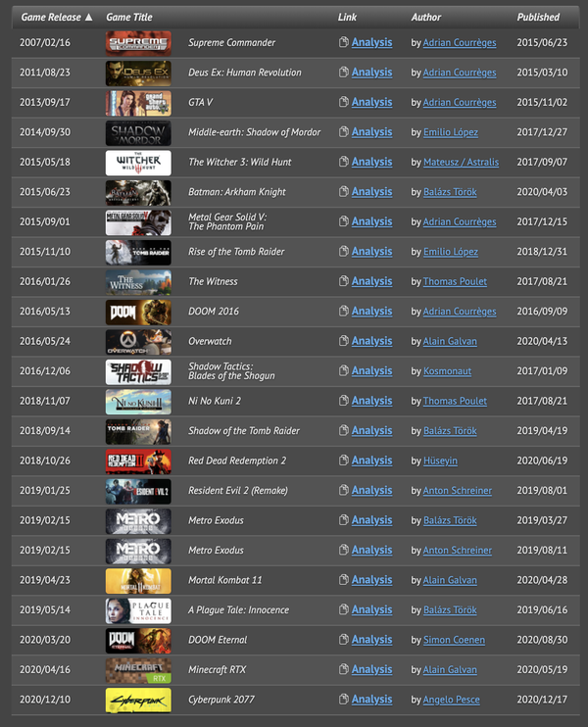Sort table by Game Title header
The image size is (588, 727).
click(129, 18)
